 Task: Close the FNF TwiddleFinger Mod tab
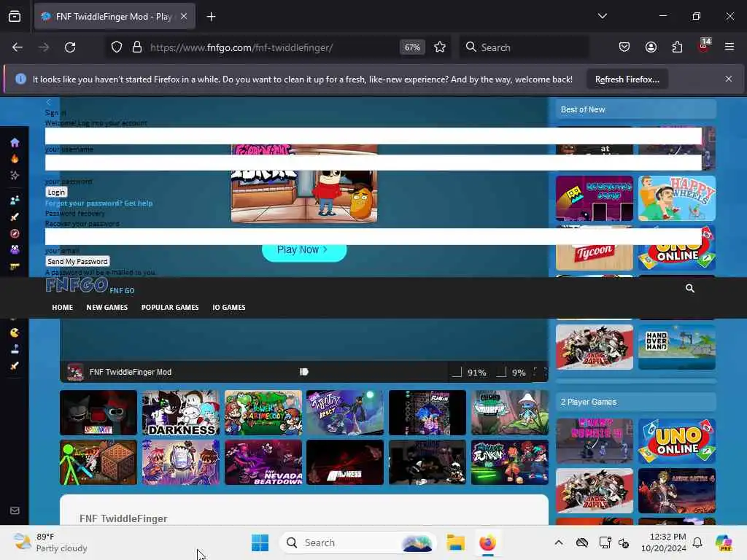tap(184, 17)
